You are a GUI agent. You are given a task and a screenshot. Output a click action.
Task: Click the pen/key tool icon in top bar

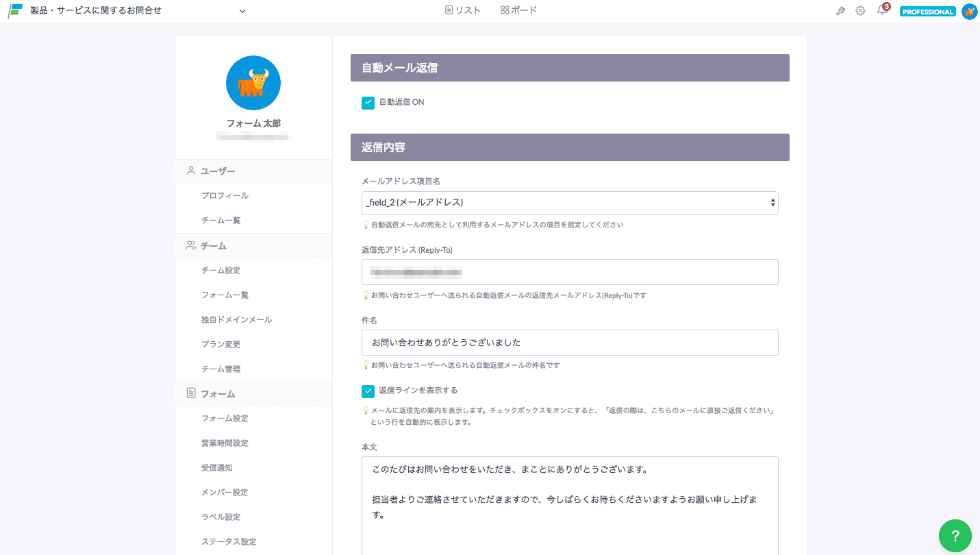pyautogui.click(x=840, y=11)
